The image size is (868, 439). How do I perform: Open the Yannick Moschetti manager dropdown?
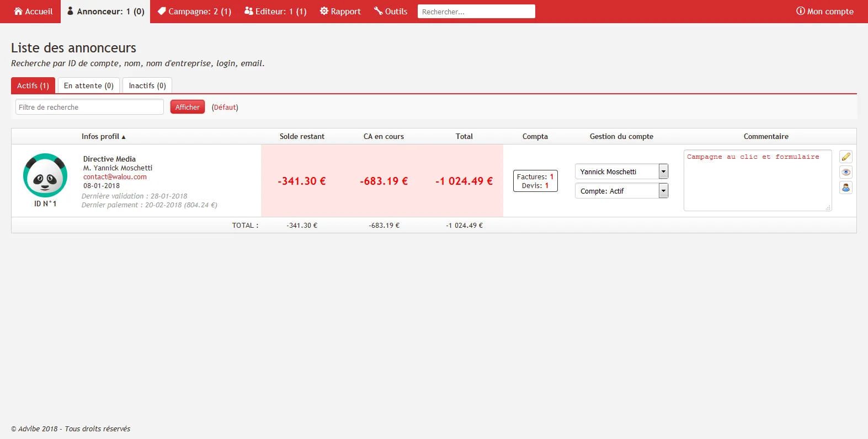tap(621, 172)
